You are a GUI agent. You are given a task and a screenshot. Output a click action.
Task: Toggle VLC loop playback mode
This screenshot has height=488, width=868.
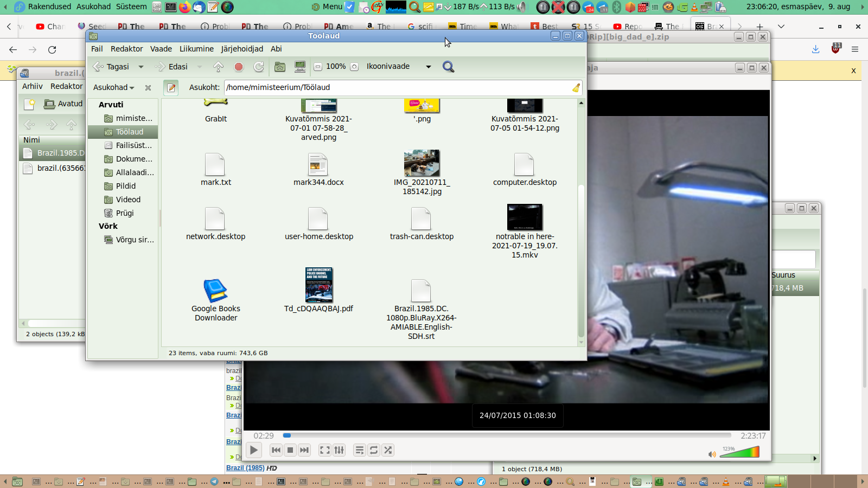coord(374,450)
